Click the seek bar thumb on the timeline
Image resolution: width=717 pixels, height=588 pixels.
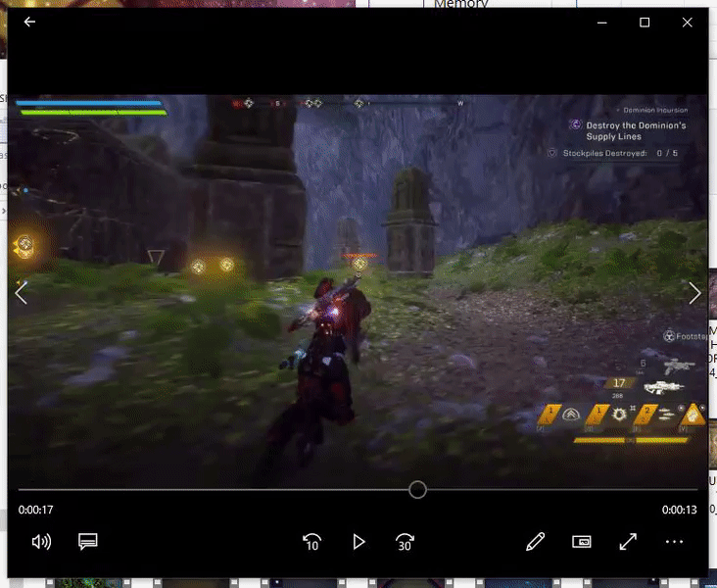pyautogui.click(x=417, y=490)
